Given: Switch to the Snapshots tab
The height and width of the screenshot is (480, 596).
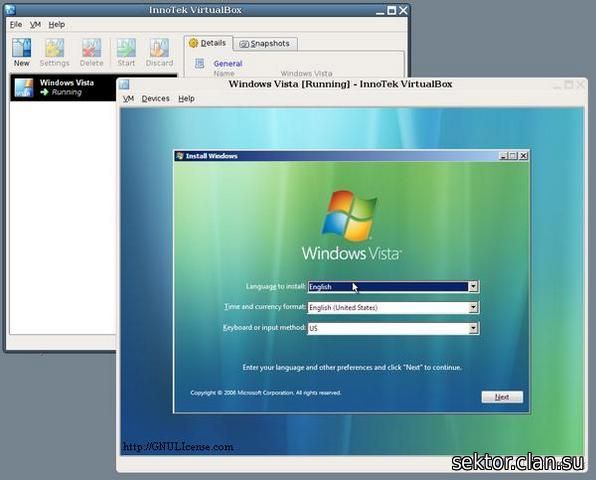Looking at the screenshot, I should point(265,44).
